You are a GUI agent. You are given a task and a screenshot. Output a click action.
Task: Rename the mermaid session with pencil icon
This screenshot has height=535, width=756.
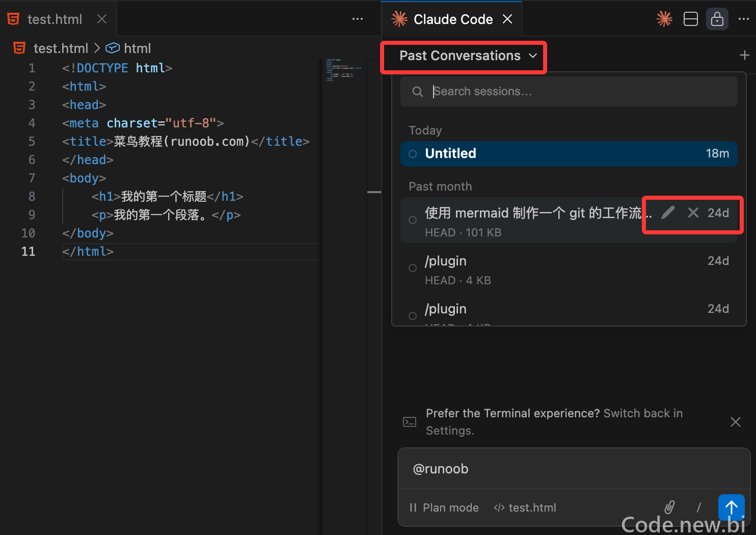coord(668,212)
